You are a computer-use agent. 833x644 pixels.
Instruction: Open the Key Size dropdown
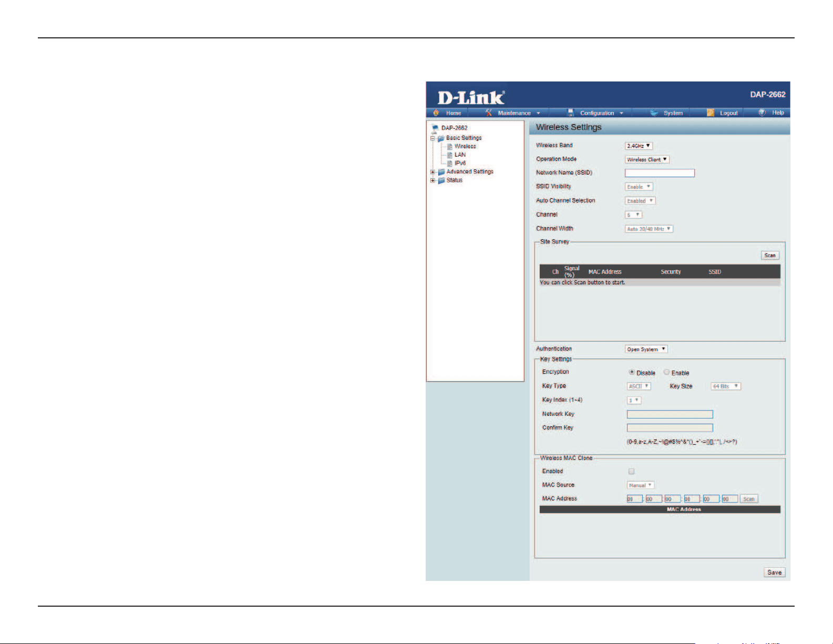[x=726, y=386]
